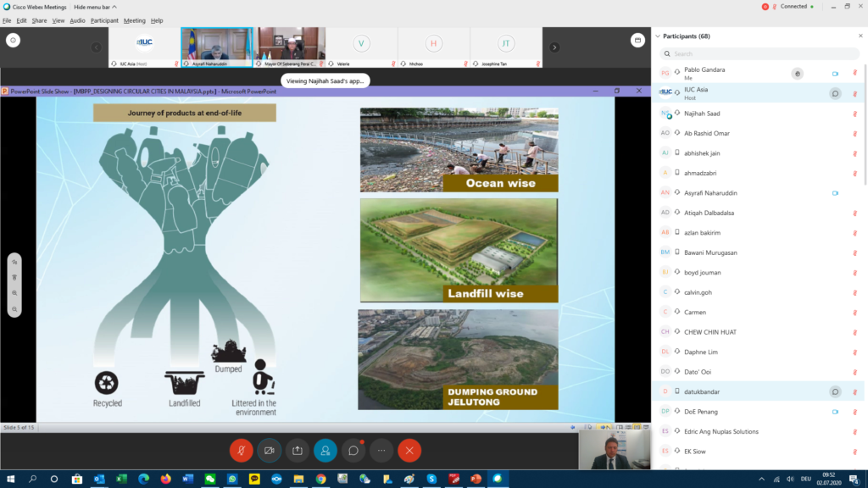Open the chat bubble button
868x488 pixels.
[353, 451]
